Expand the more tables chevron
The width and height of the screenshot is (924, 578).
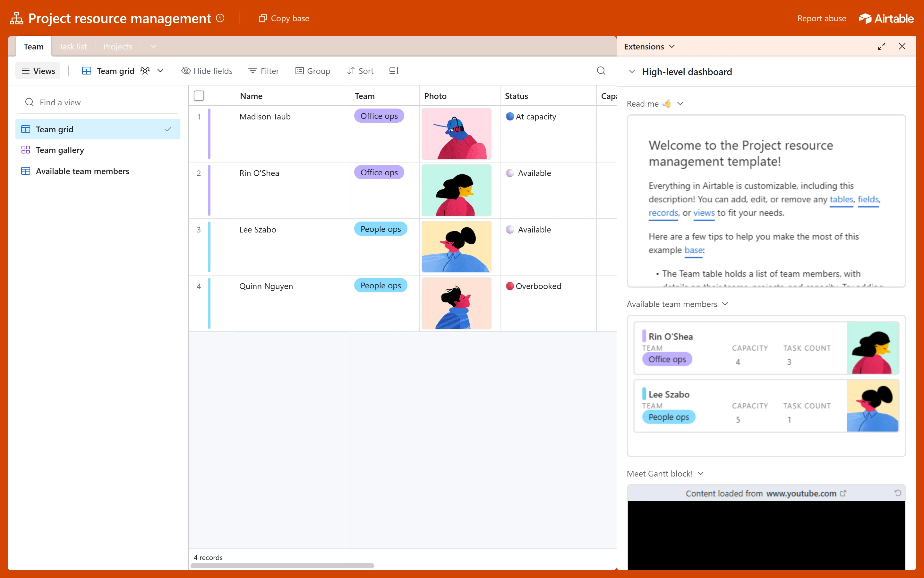pyautogui.click(x=153, y=46)
